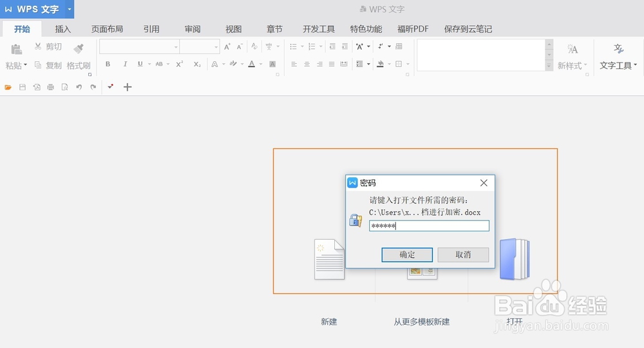This screenshot has height=348, width=644.
Task: Open the 保存到云笔记 tab
Action: tap(468, 29)
